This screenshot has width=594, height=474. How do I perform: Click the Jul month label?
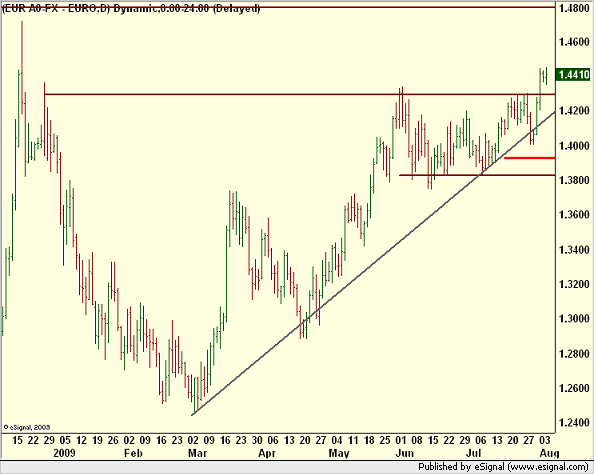click(x=473, y=453)
